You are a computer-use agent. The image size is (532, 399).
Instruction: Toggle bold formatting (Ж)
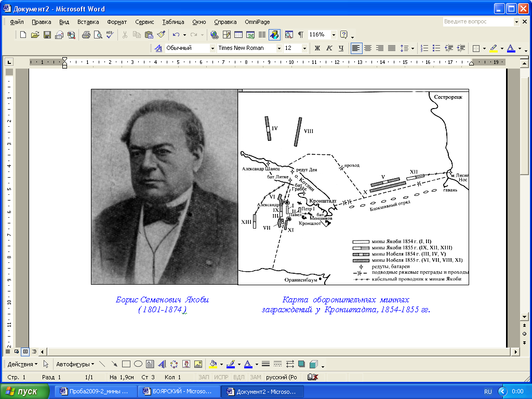pyautogui.click(x=317, y=48)
